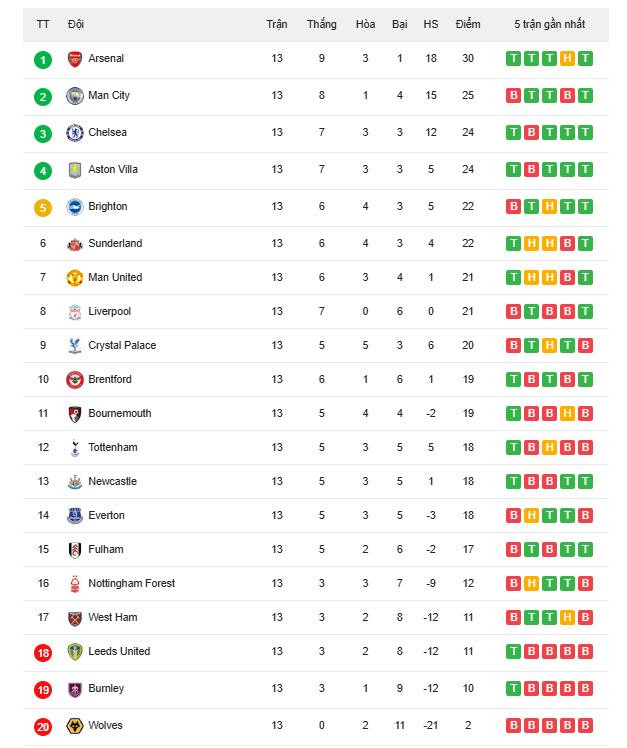Click the Brentford bee badge
Image resolution: width=627 pixels, height=748 pixels.
pos(74,380)
